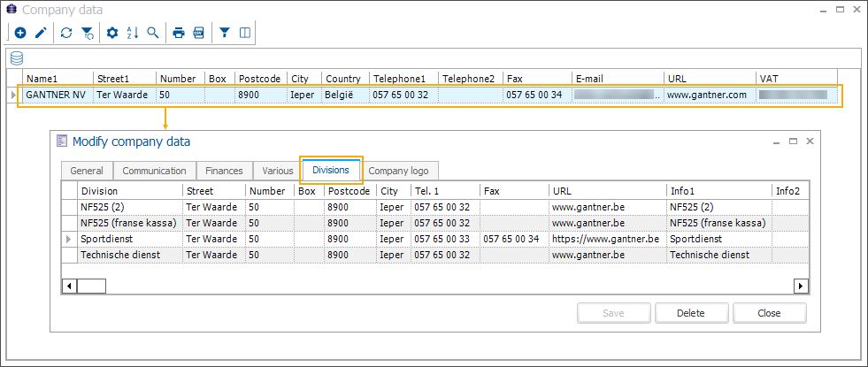Click the Country column header

point(345,79)
